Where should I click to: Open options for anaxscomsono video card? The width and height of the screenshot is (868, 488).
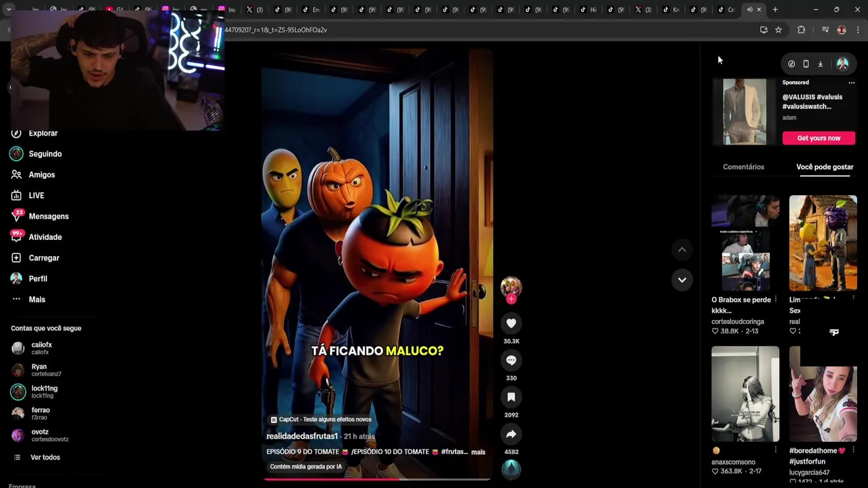pos(776,450)
